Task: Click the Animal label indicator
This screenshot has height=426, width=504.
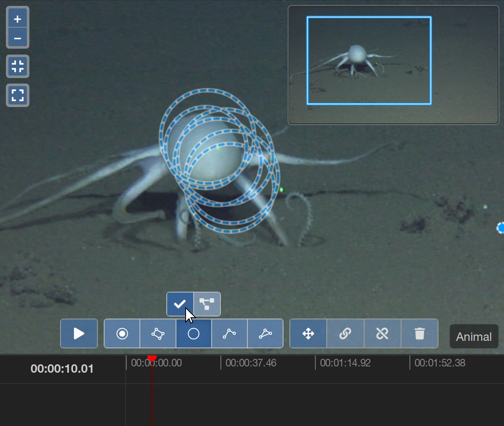Action: [x=474, y=337]
